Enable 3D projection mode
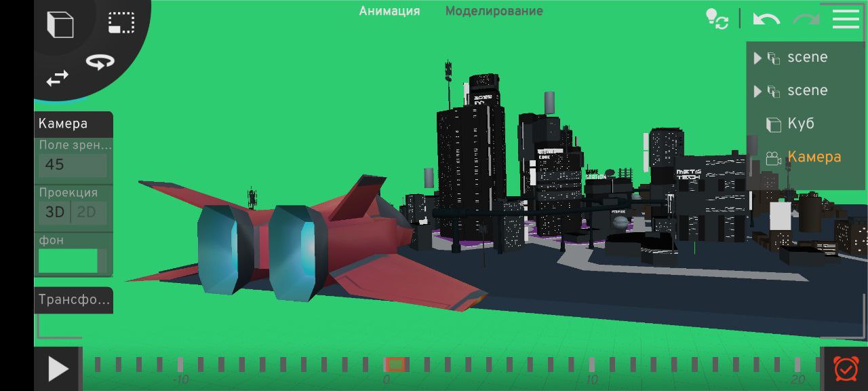Image resolution: width=868 pixels, height=391 pixels. tap(54, 212)
